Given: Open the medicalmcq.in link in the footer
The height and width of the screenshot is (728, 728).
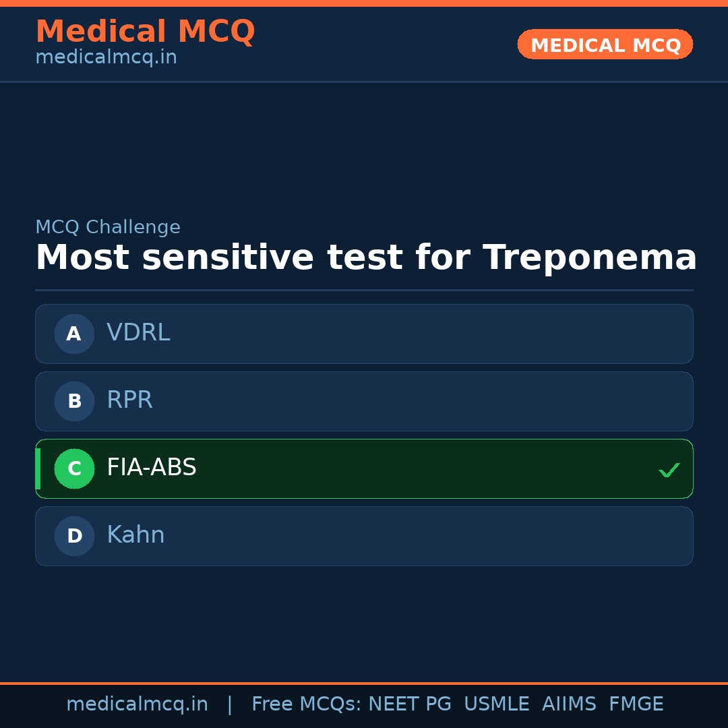Looking at the screenshot, I should pyautogui.click(x=137, y=704).
